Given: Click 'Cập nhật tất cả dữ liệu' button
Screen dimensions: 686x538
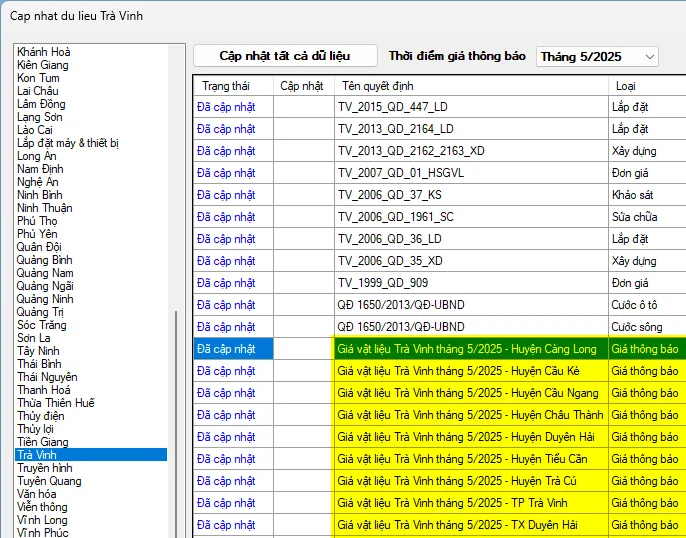Looking at the screenshot, I should (285, 56).
